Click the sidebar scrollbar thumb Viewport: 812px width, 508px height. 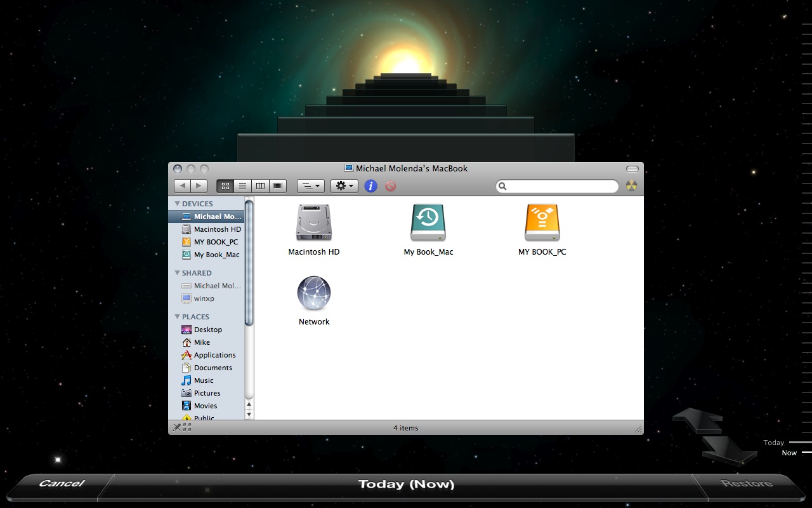249,263
